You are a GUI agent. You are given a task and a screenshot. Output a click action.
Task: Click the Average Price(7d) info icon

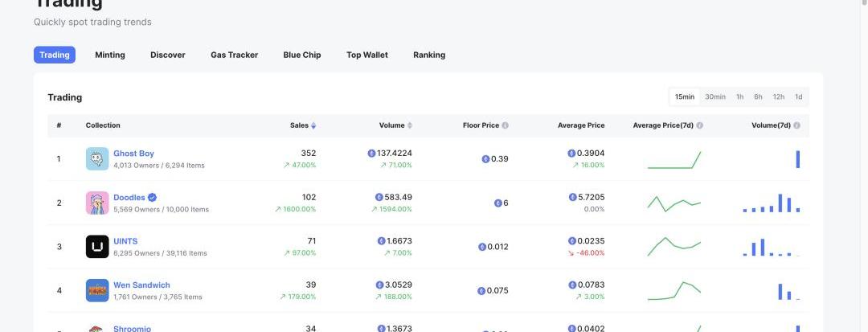[x=700, y=125]
